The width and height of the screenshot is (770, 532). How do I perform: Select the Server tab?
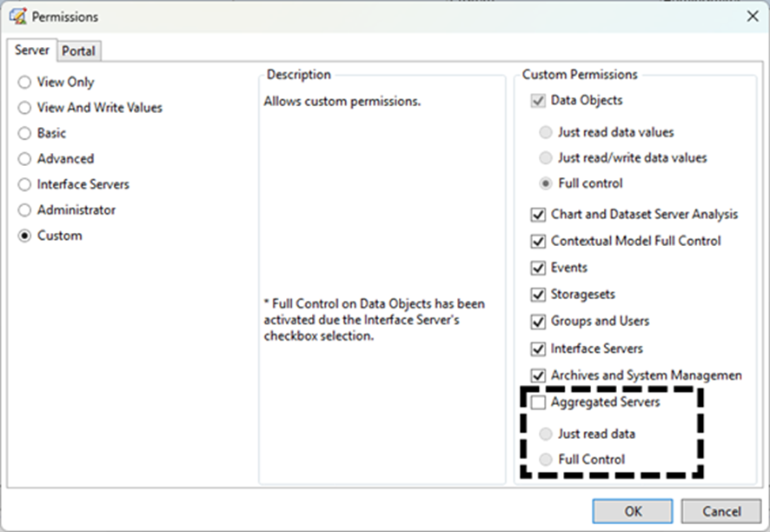(x=32, y=50)
